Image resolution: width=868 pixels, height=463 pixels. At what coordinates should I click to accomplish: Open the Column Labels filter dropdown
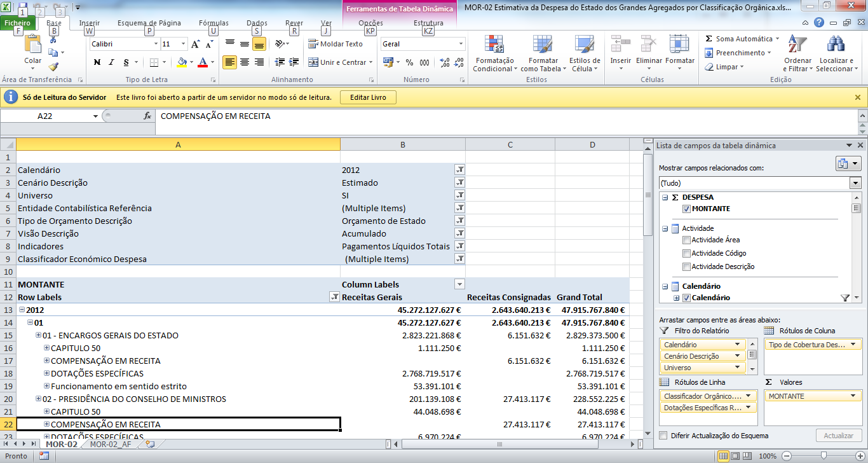click(459, 284)
